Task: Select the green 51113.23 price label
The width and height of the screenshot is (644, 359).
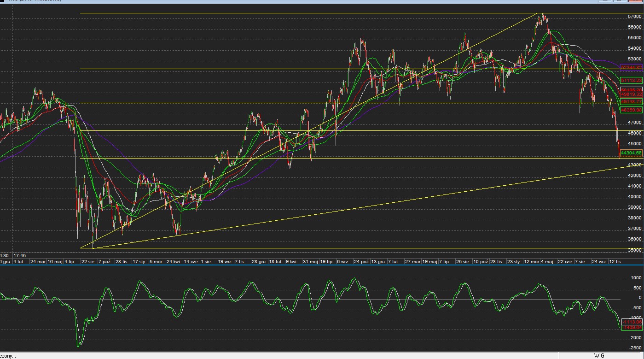Action: (x=631, y=81)
